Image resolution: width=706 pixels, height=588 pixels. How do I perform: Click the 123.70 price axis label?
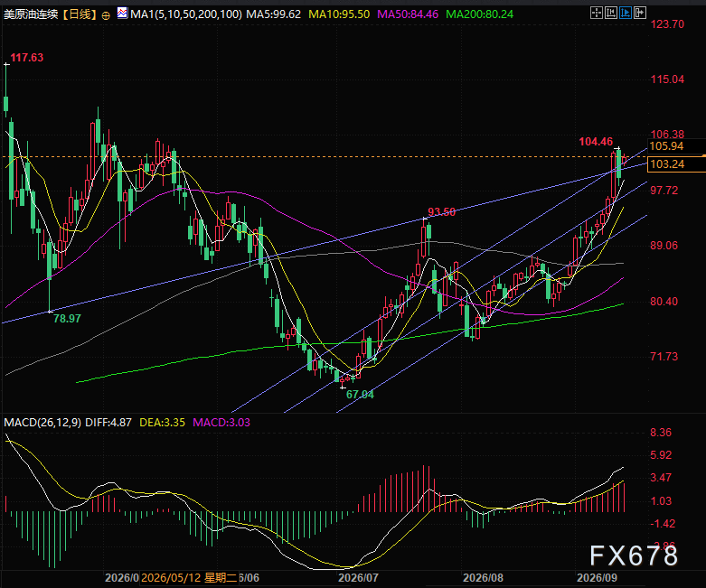tap(667, 24)
